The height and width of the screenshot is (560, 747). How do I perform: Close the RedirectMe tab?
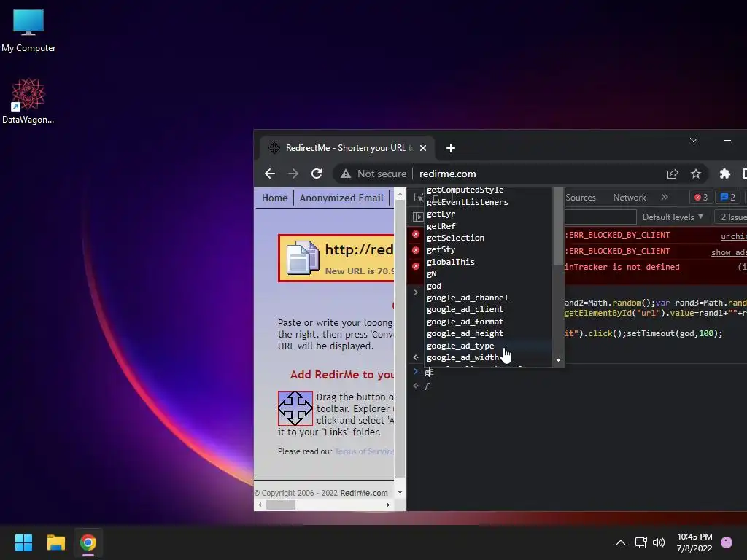[x=423, y=148]
